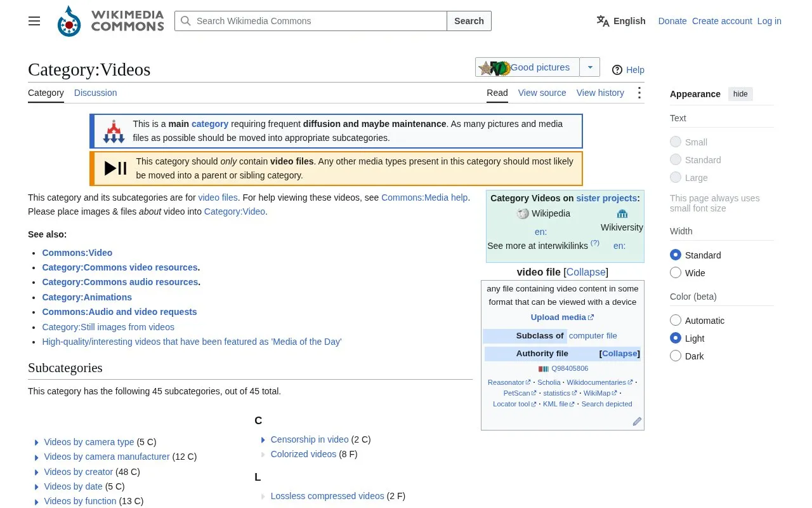Open the vertical more-options page tools icon
The image size is (812, 508).
click(x=639, y=93)
